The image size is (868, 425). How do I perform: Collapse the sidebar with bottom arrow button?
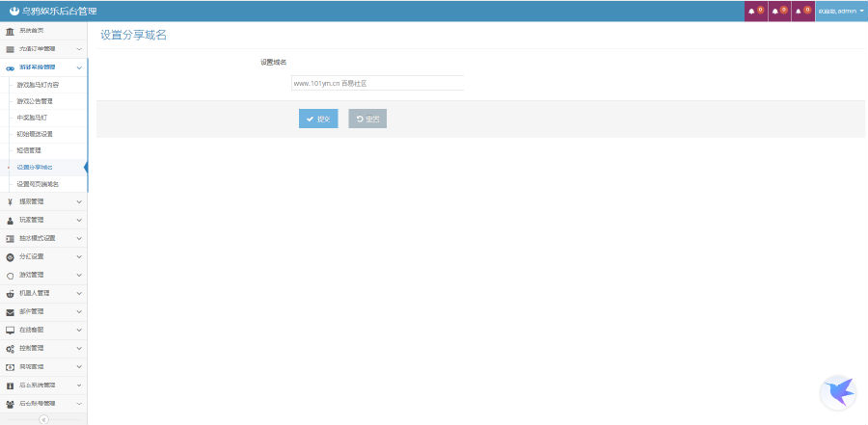point(43,419)
